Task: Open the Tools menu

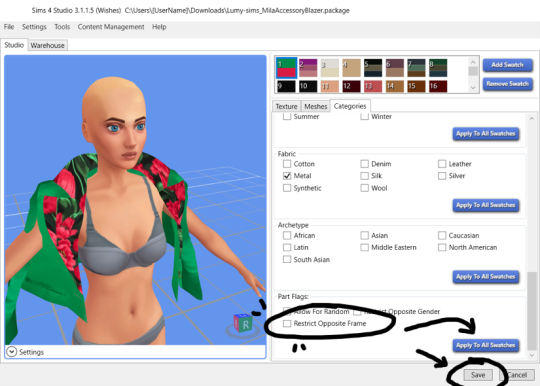Action: pos(62,27)
